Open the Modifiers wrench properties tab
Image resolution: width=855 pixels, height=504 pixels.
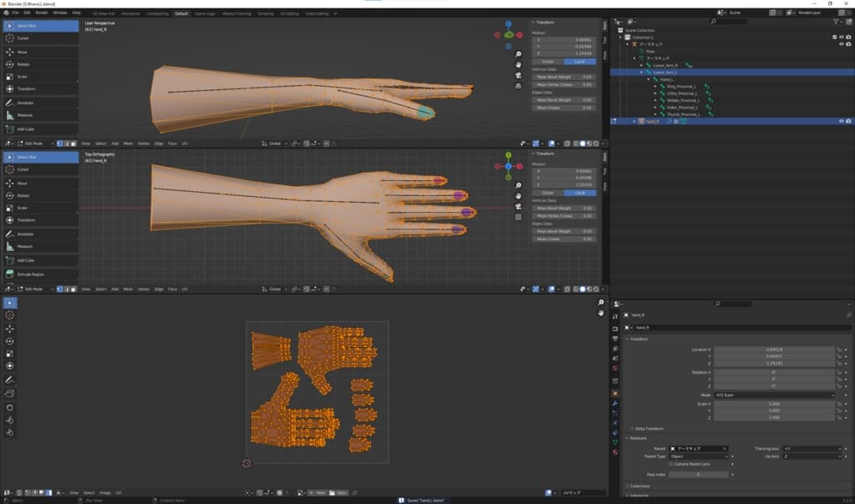(x=615, y=403)
